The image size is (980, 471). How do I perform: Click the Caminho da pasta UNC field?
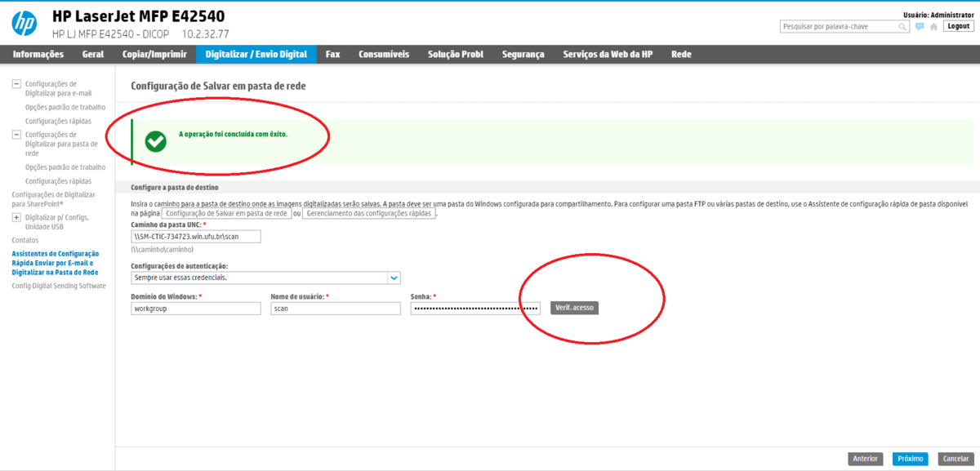[x=195, y=237]
